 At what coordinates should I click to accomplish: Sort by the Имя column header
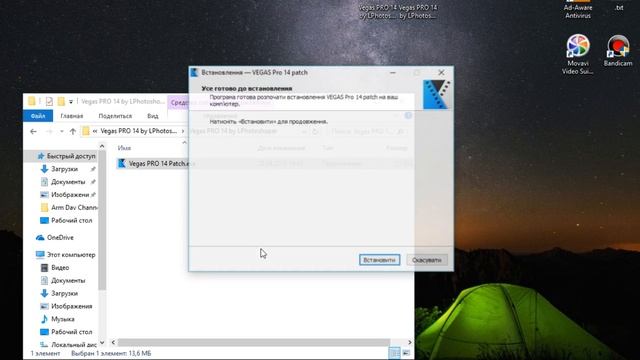tap(124, 148)
